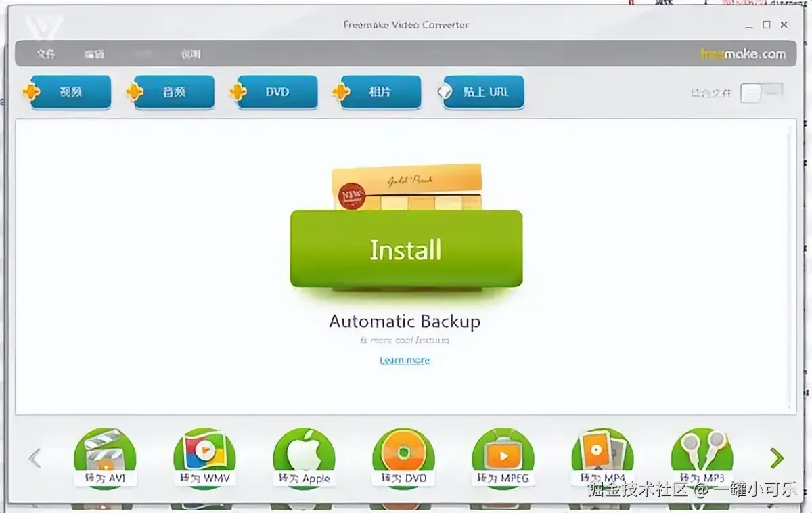Click the Freemake logo in the title bar
This screenshot has width=812, height=513.
(x=44, y=28)
